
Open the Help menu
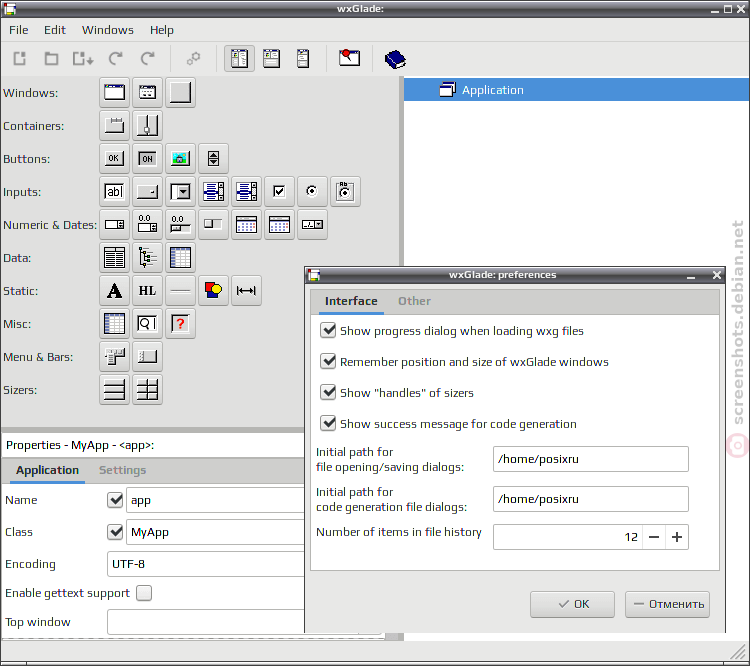[x=162, y=30]
